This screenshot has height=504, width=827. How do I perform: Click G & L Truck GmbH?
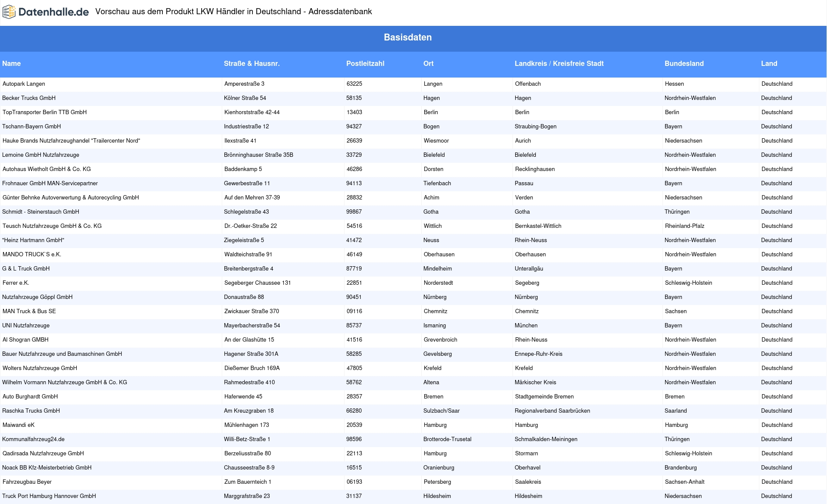coord(26,269)
